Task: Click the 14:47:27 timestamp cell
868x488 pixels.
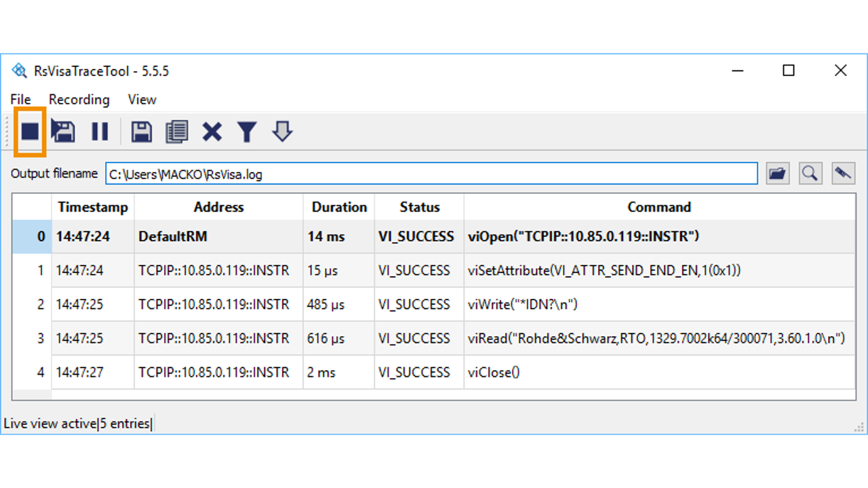Action: 93,372
